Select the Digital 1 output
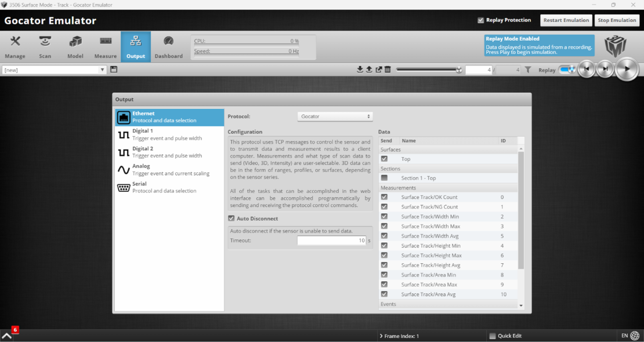Image resolution: width=644 pixels, height=342 pixels. [169, 134]
